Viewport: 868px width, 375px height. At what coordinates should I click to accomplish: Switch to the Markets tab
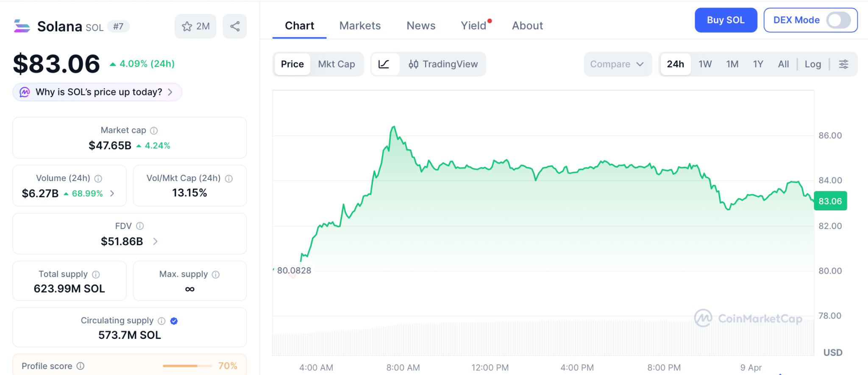360,26
